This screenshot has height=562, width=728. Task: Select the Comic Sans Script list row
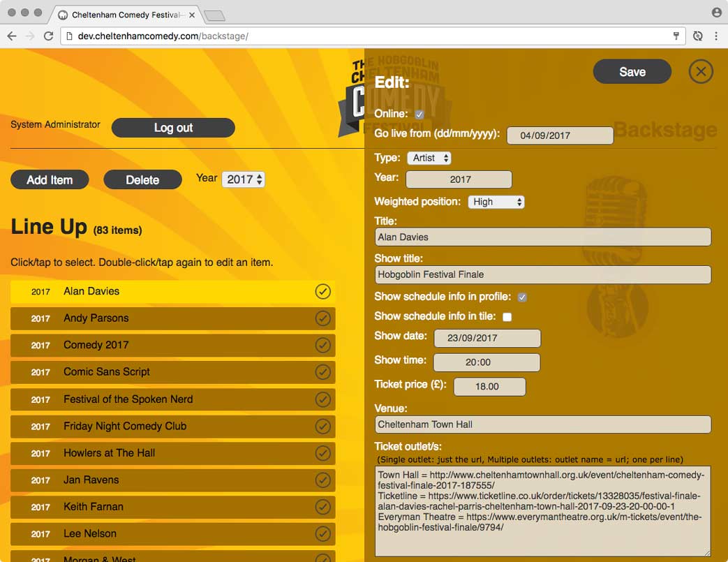click(172, 373)
